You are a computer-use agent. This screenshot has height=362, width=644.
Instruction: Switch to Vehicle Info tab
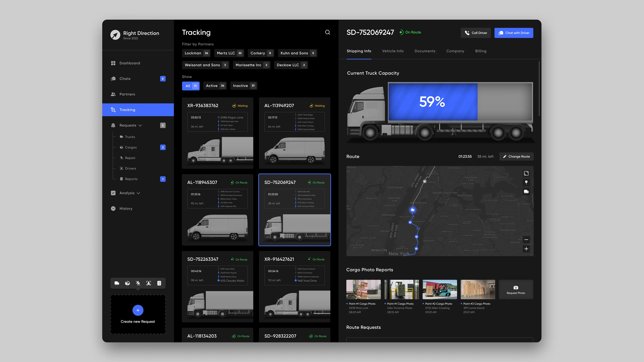393,51
